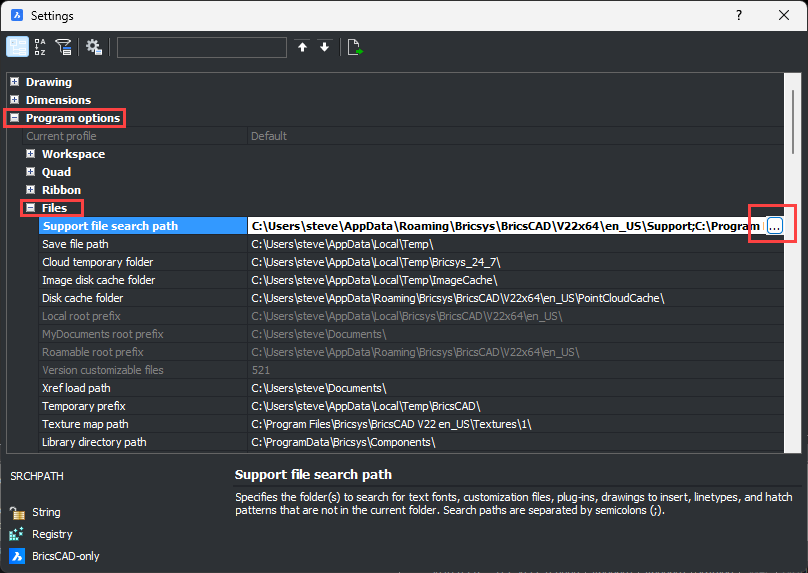808x573 pixels.
Task: Collapse the Files subsection
Action: (31, 208)
